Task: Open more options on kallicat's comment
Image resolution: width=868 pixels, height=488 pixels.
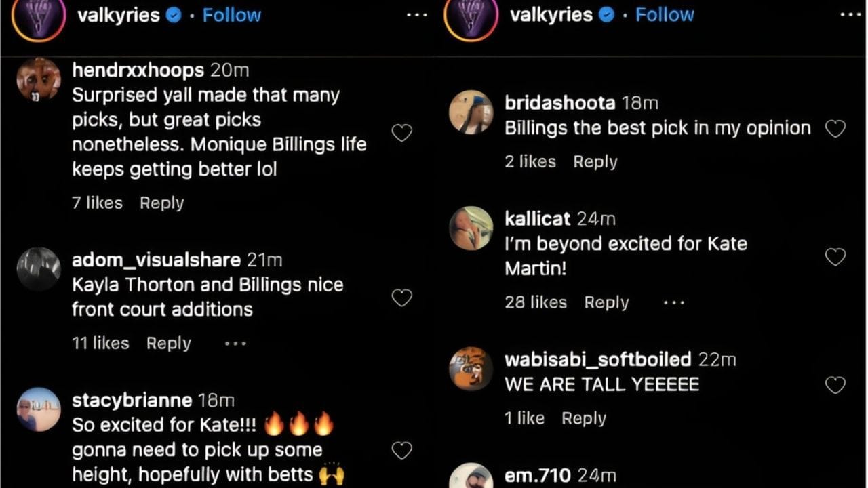Action: 673,304
